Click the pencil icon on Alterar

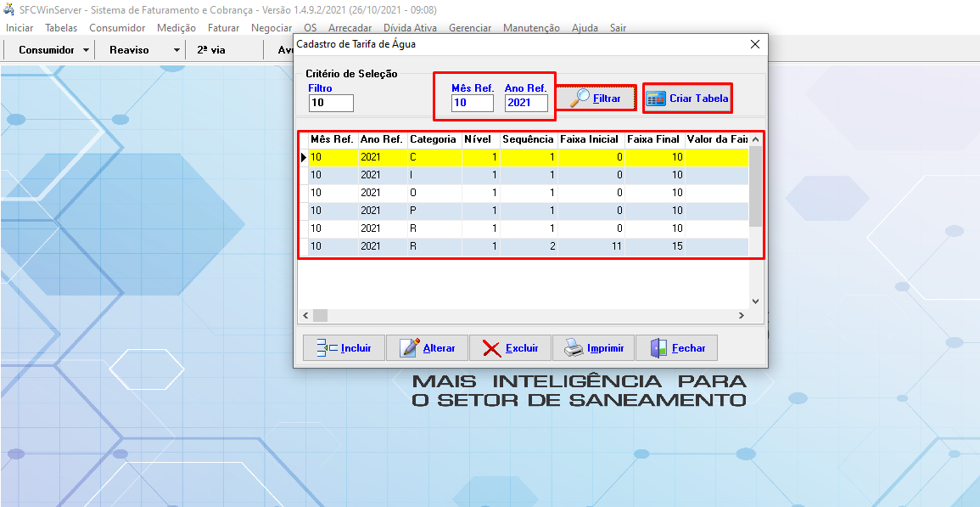(x=409, y=348)
